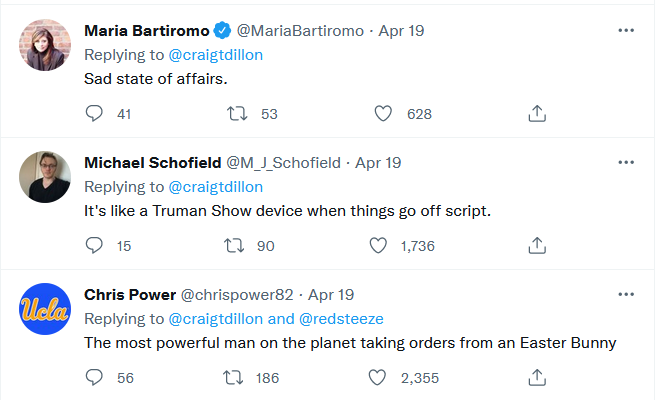Open more options on Chris Power's tweet
Image resolution: width=659 pixels, height=400 pixels.
pyautogui.click(x=626, y=294)
